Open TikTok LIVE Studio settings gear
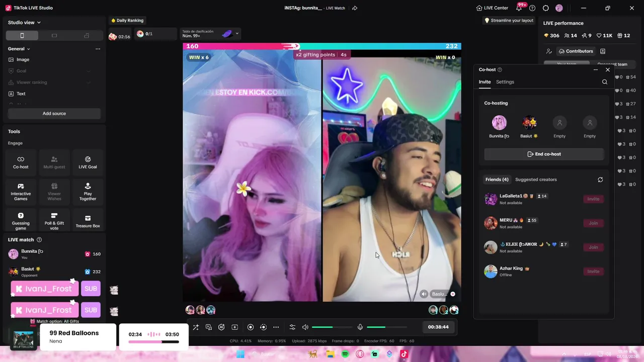 (545, 8)
